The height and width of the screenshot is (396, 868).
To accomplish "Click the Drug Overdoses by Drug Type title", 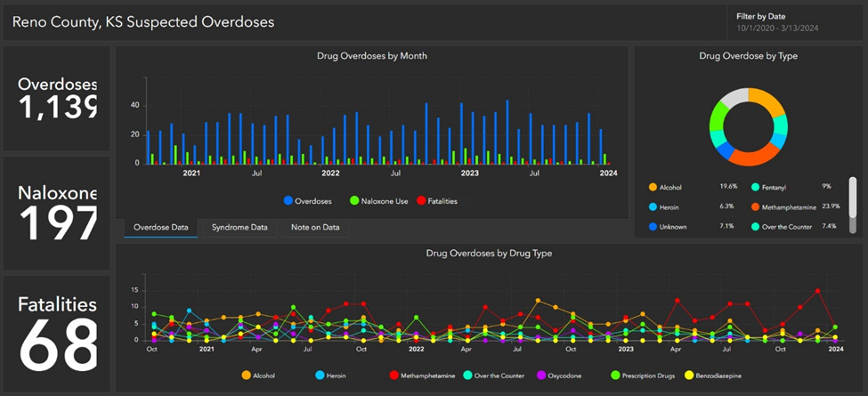I will [x=489, y=254].
